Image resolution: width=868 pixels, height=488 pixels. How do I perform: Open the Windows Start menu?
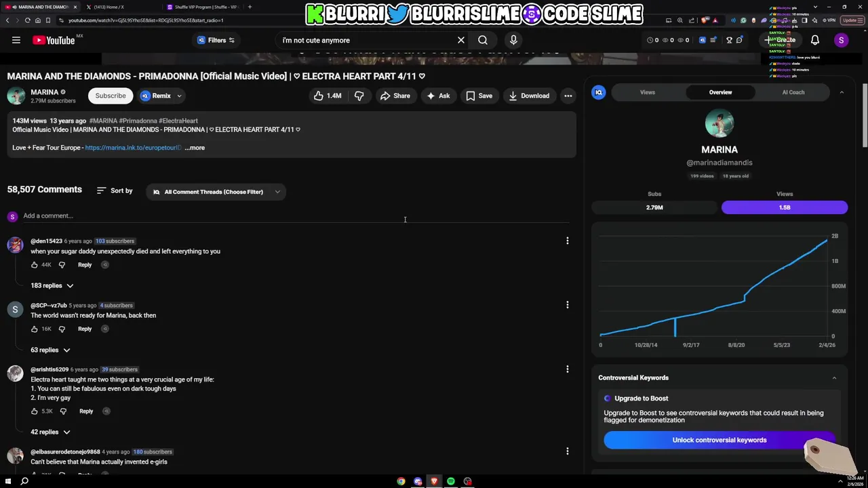8,481
